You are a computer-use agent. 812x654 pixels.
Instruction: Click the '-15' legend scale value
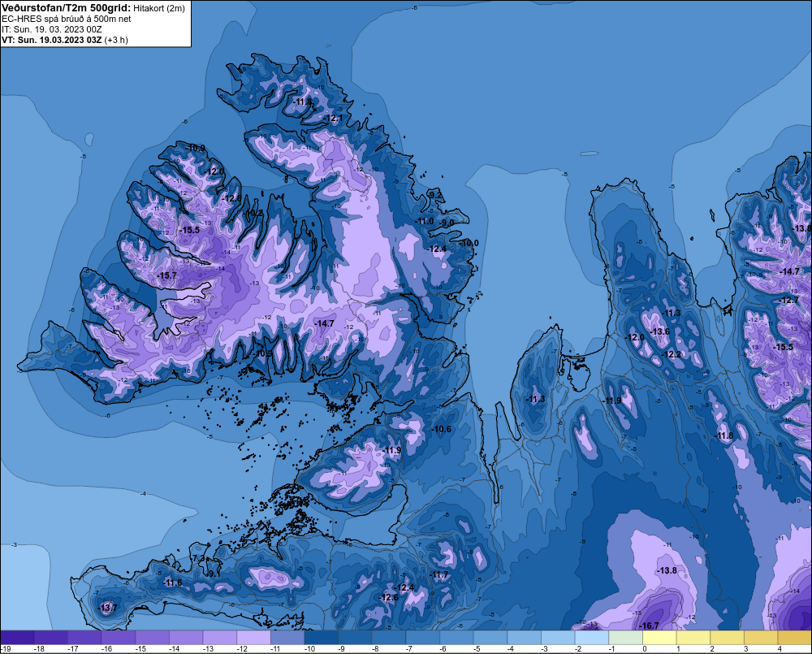(x=140, y=649)
